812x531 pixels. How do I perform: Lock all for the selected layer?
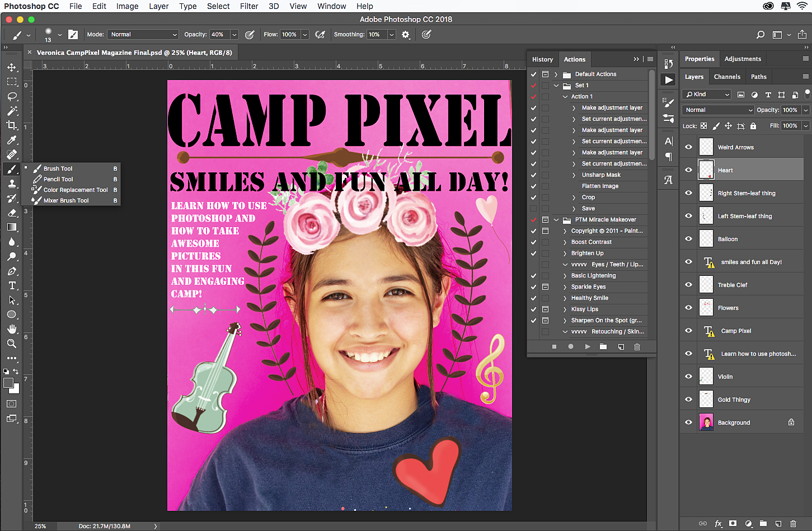753,126
